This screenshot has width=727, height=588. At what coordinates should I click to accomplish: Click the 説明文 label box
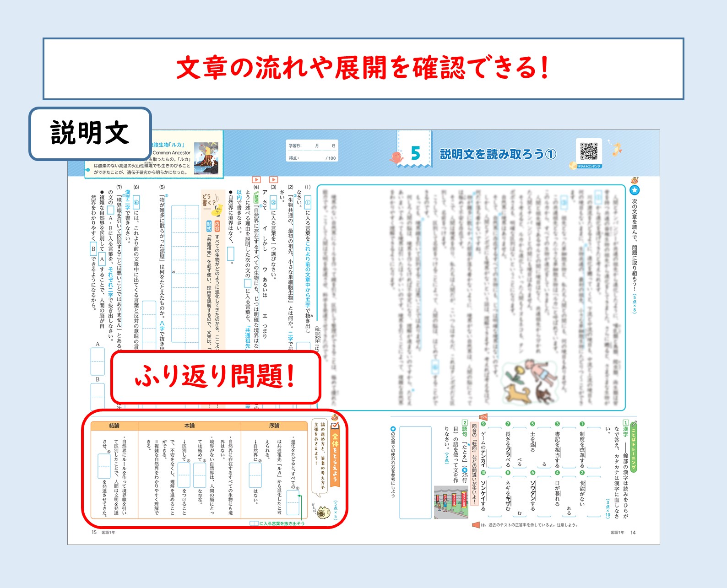(x=90, y=134)
